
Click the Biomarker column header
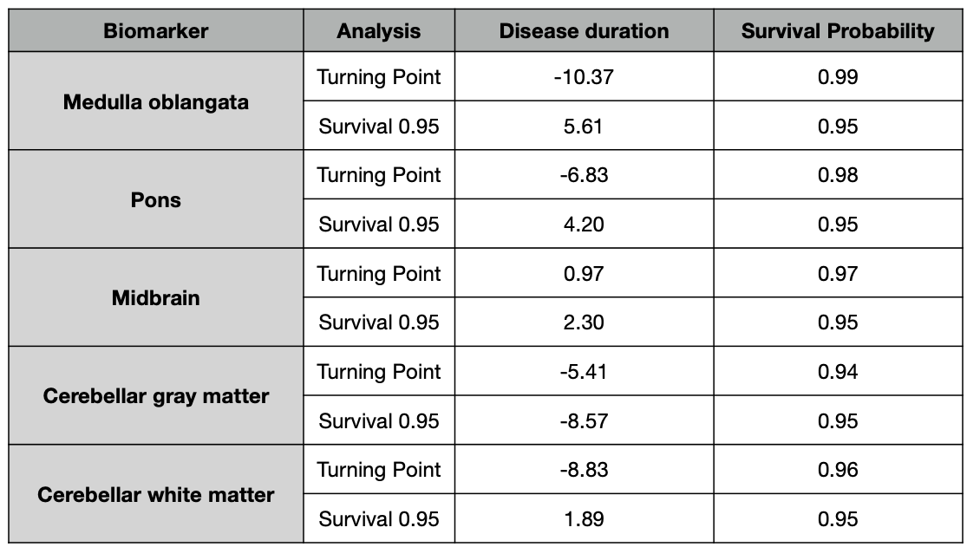click(156, 31)
